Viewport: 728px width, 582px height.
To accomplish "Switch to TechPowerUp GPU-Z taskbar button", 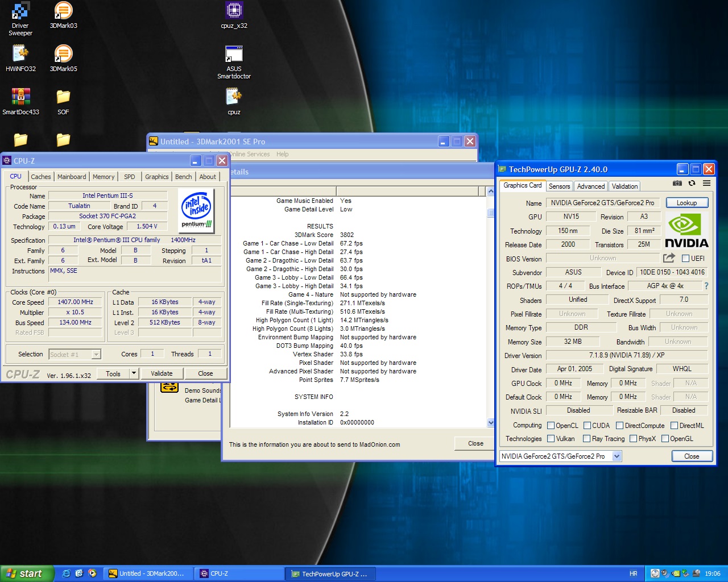I will (330, 573).
